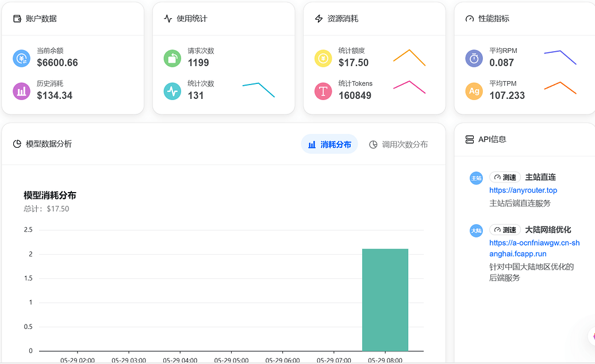This screenshot has height=364, width=595.
Task: Open the a-ocnfniawgw.cn-shanghai.fcapp.run link
Action: point(534,248)
